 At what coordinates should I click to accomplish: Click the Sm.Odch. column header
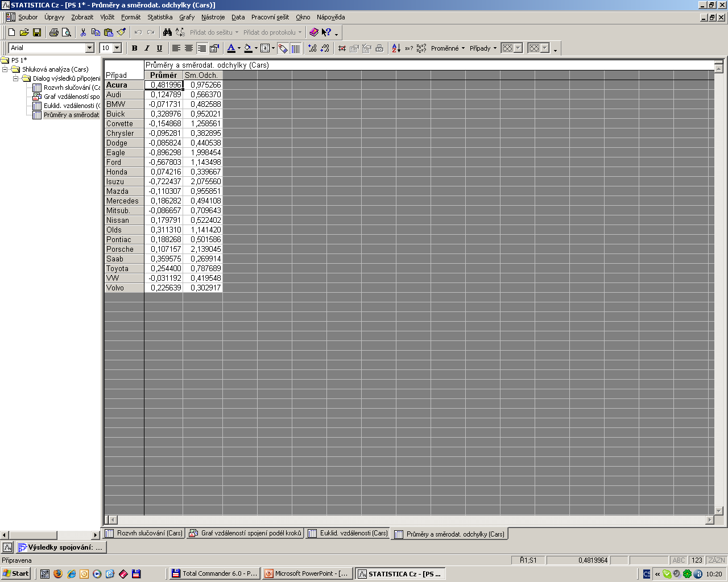click(202, 75)
